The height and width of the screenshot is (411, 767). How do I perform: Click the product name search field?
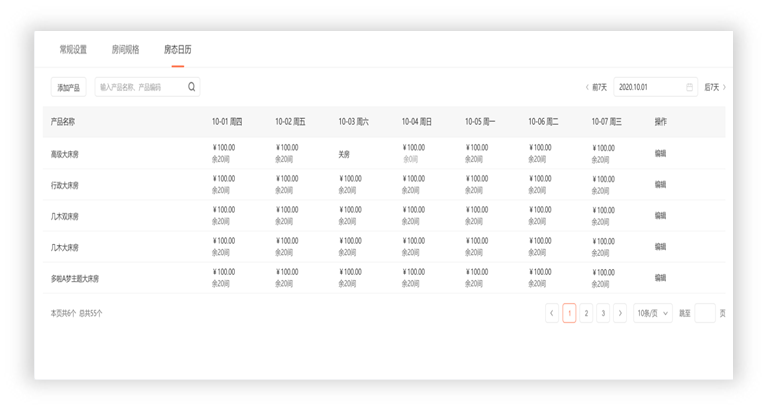(140, 87)
